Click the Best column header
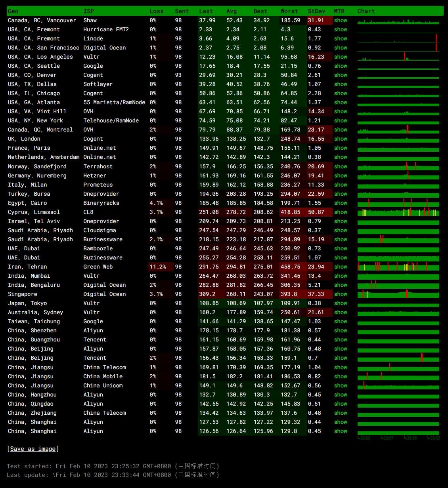The height and width of the screenshot is (488, 448). pos(260,11)
